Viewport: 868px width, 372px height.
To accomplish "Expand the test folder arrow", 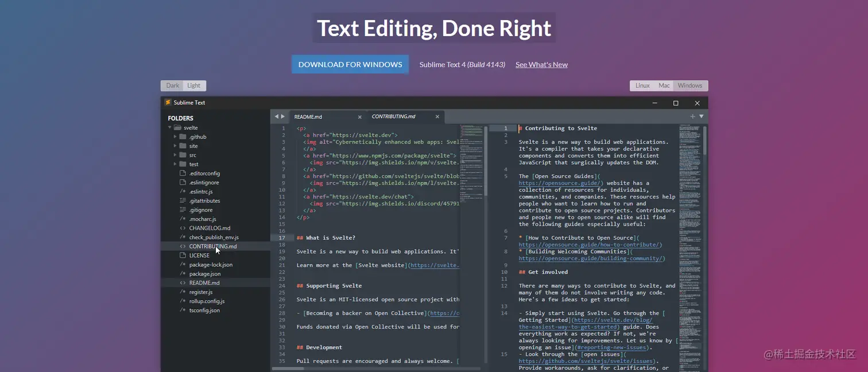I will [175, 164].
